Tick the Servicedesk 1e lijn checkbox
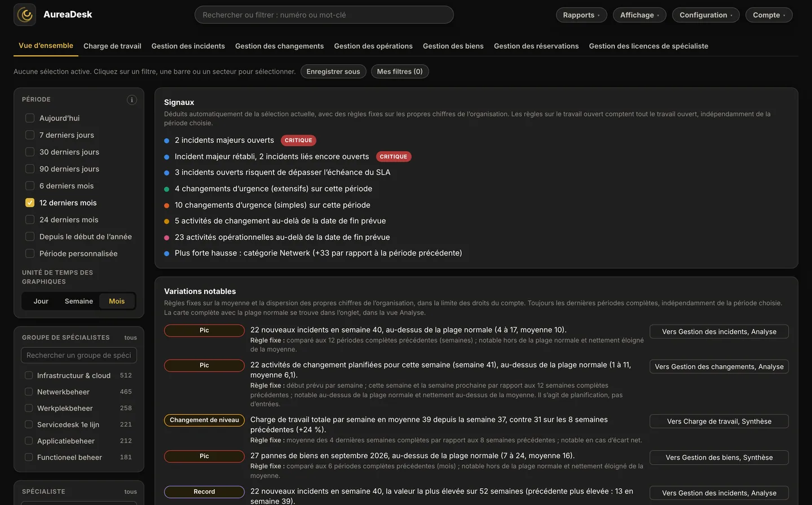Screen dimensions: 812x505 (x=29, y=424)
